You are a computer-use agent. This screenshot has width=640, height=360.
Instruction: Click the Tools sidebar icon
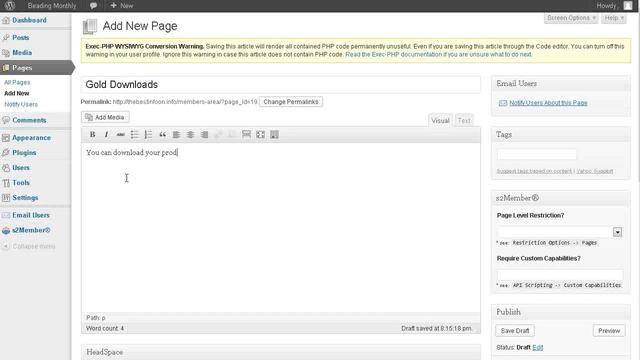point(6,183)
